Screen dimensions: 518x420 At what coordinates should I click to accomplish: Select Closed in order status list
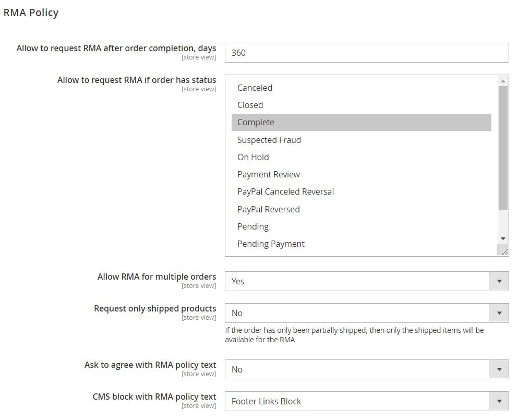click(x=362, y=105)
